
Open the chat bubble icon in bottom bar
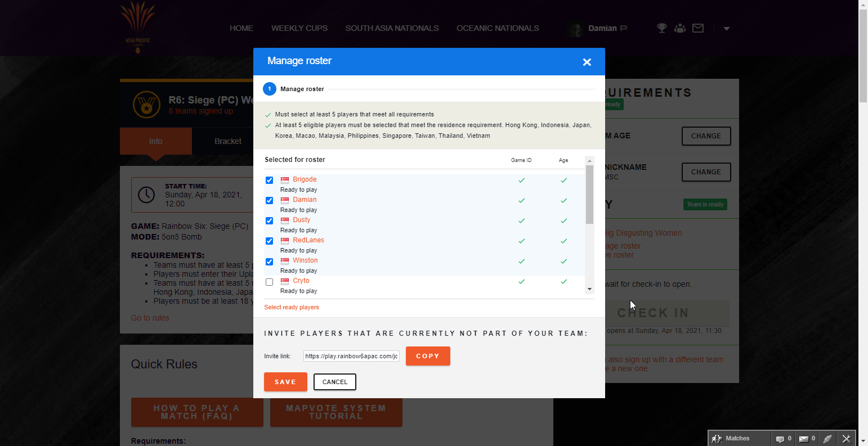coord(780,439)
